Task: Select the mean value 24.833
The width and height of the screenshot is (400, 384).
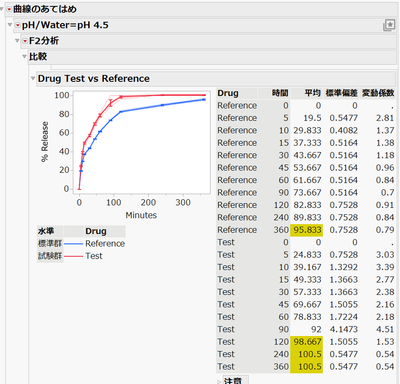Action: click(307, 255)
